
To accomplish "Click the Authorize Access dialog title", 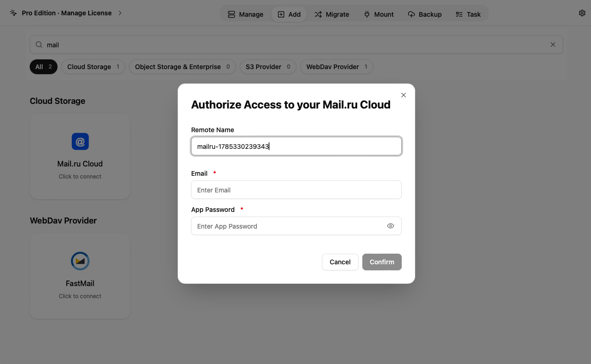I will (291, 105).
